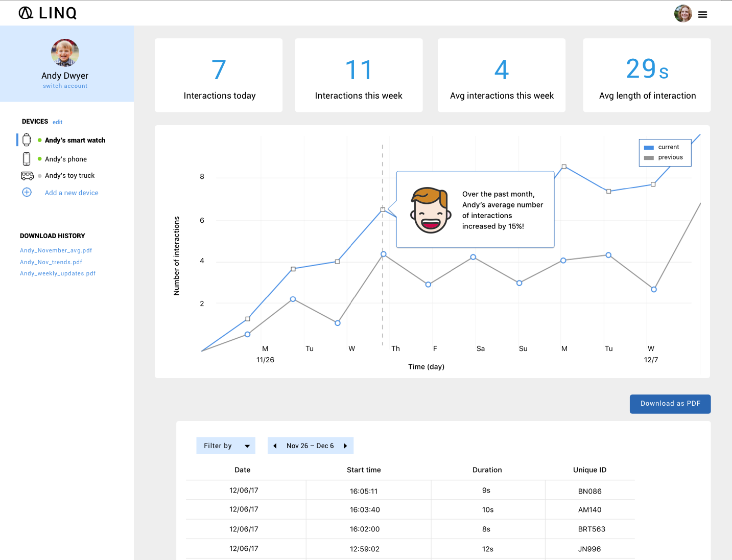Edit the devices list
732x560 pixels.
point(57,122)
